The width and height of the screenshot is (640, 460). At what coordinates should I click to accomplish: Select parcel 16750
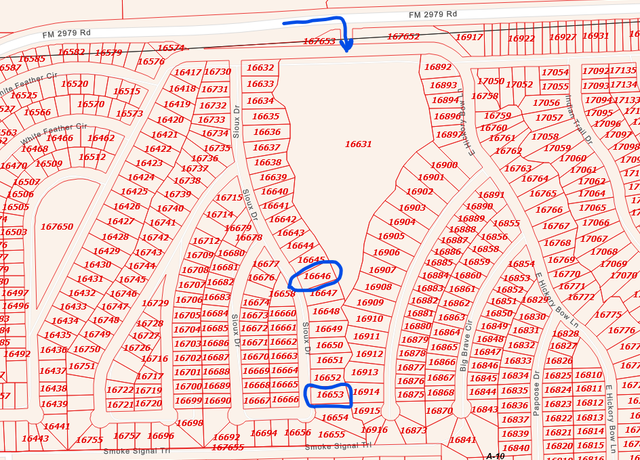tap(87, 349)
